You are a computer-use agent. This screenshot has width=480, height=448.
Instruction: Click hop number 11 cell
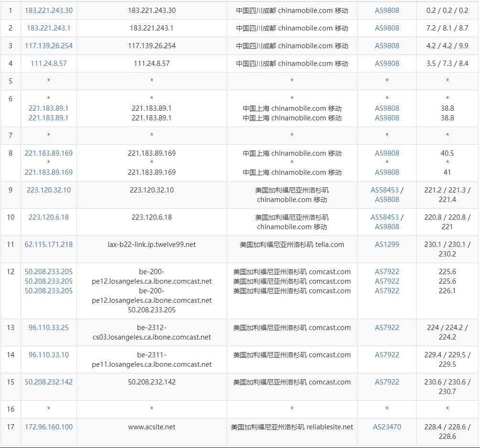(x=11, y=249)
